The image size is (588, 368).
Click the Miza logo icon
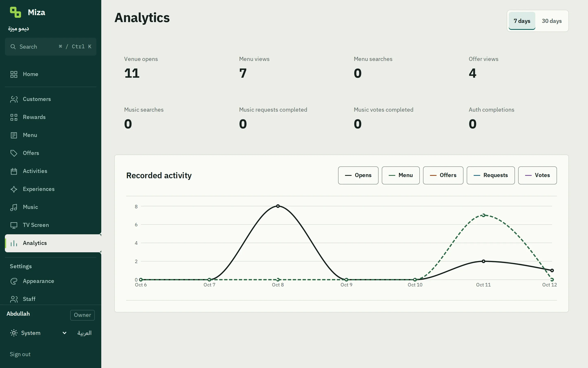point(15,12)
